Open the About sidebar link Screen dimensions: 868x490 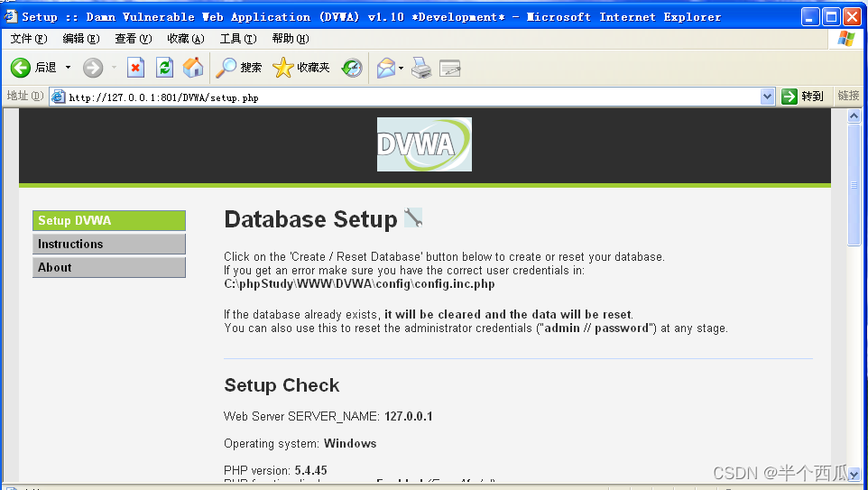(109, 267)
